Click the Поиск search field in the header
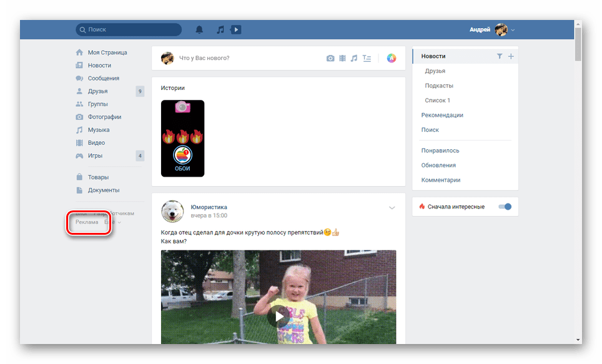 point(129,29)
